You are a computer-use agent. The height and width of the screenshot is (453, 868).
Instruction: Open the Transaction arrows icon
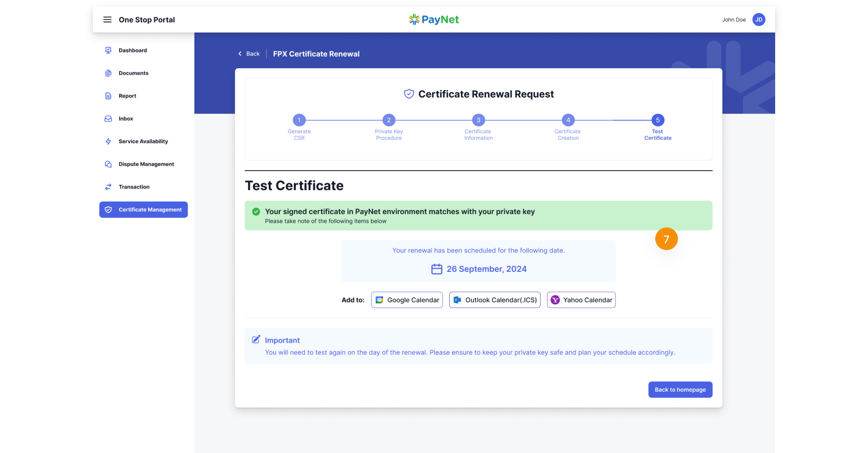[x=108, y=186]
